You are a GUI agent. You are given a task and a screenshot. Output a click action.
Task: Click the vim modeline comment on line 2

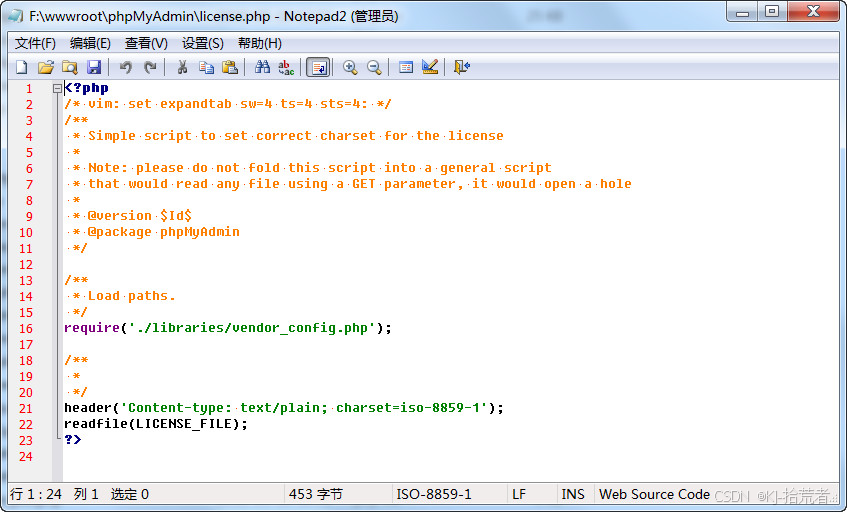point(227,104)
